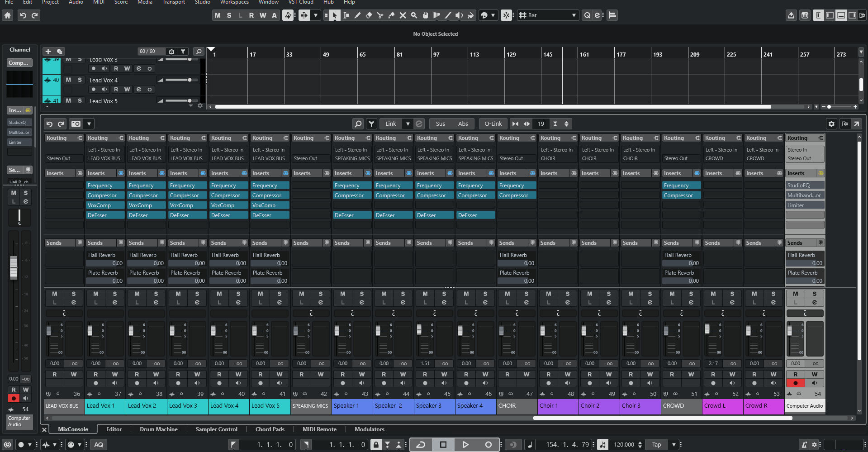Image resolution: width=868 pixels, height=452 pixels.
Task: Switch to the Drum Machine tab
Action: (158, 429)
